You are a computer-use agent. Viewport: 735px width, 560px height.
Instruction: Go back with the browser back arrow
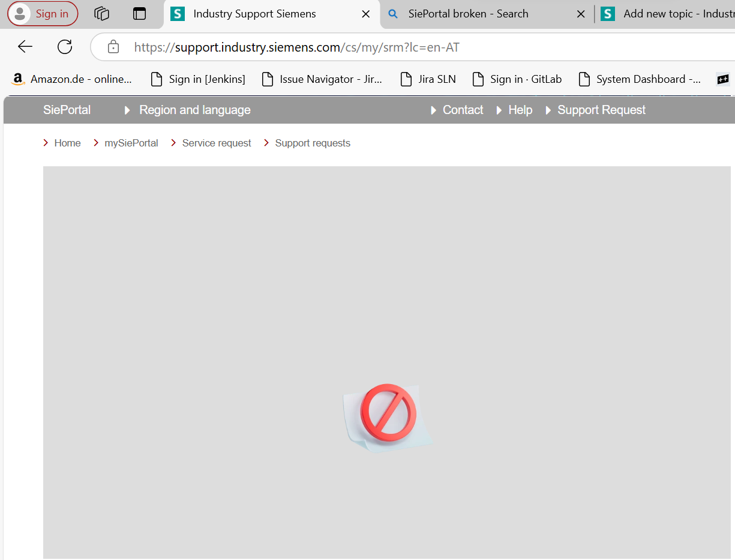tap(25, 47)
